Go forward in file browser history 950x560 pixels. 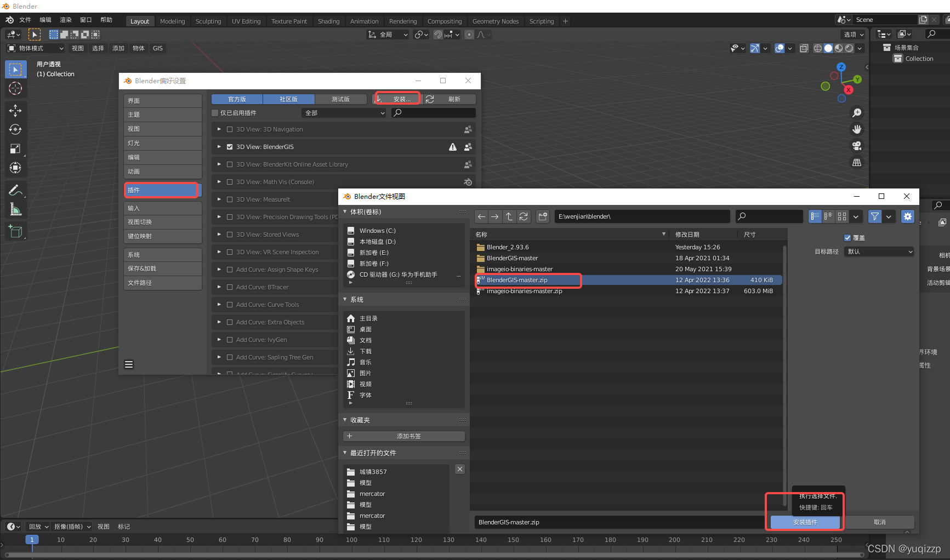tap(495, 216)
